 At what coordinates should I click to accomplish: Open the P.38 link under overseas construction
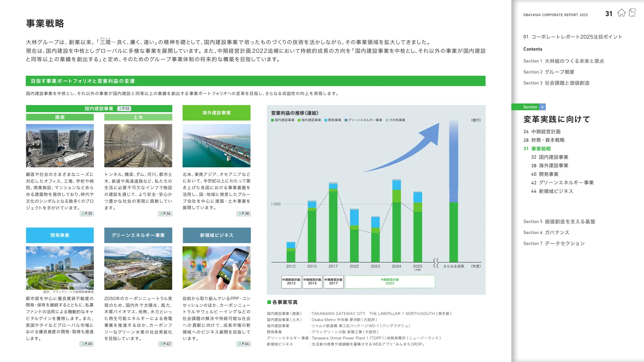point(243,214)
